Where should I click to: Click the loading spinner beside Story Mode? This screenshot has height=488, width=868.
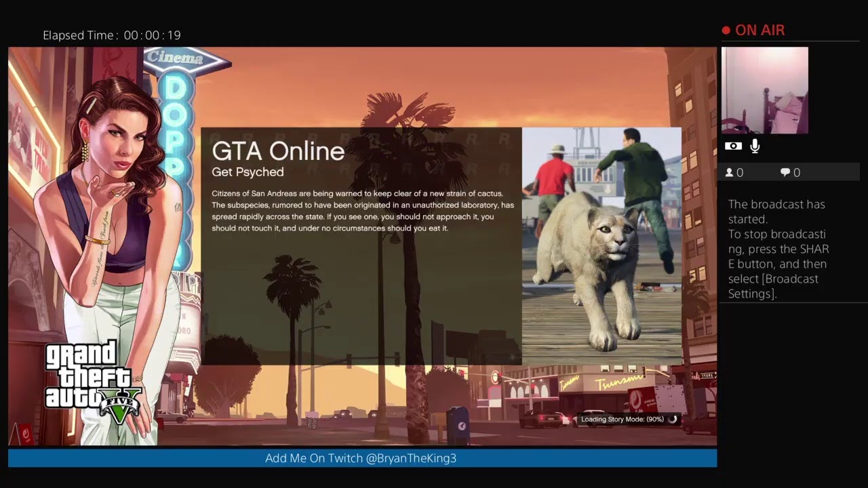(672, 420)
